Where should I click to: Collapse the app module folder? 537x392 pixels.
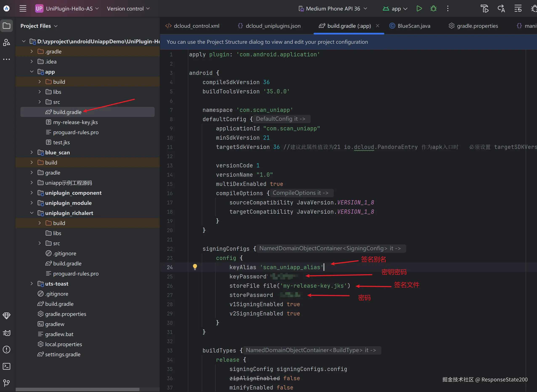(x=32, y=72)
